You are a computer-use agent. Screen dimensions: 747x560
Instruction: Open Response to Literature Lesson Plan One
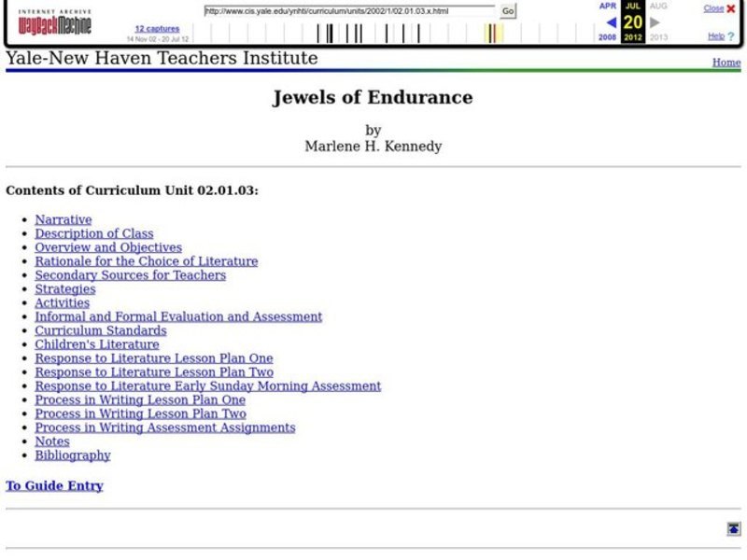click(x=154, y=357)
